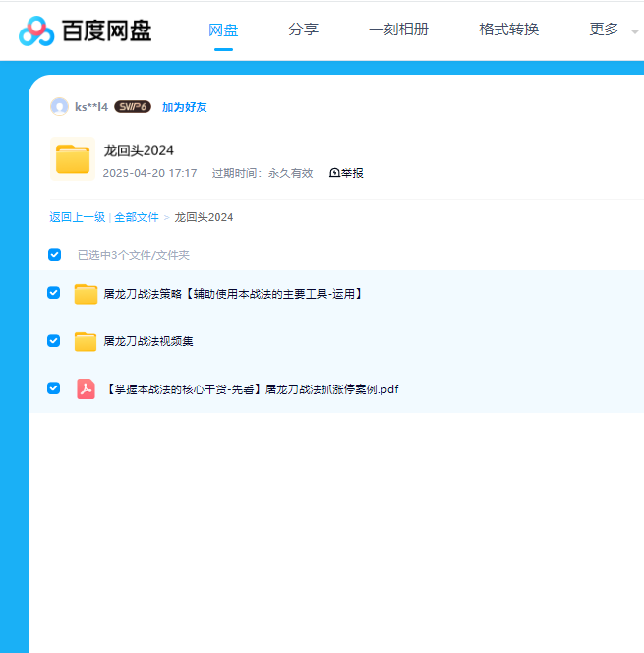This screenshot has height=653, width=644.
Task: Open the 一刻相册 tab
Action: [x=398, y=30]
